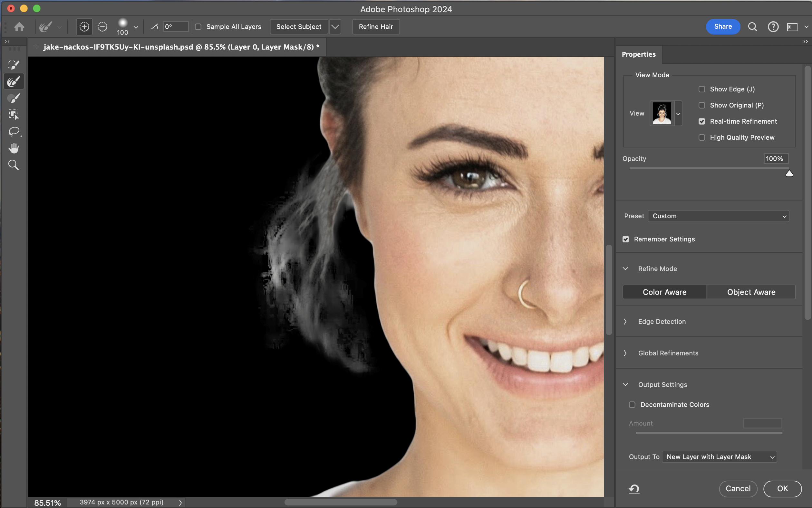The image size is (812, 508).
Task: Open the Preset Custom dropdown
Action: point(718,216)
